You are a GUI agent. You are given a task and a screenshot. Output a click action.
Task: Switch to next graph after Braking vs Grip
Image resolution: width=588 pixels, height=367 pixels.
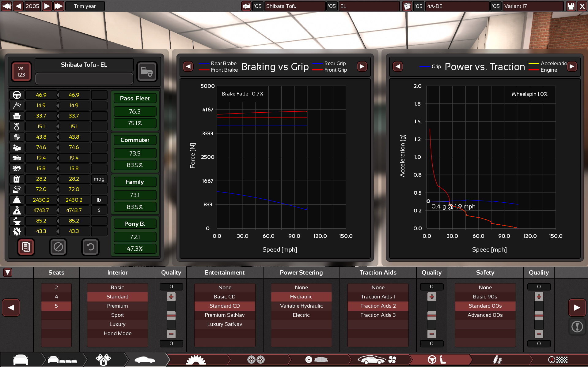tap(362, 66)
